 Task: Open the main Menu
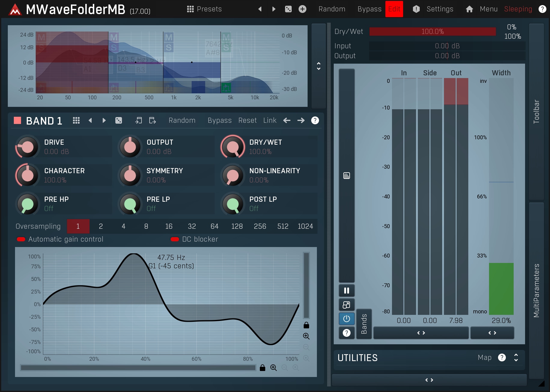(x=488, y=9)
